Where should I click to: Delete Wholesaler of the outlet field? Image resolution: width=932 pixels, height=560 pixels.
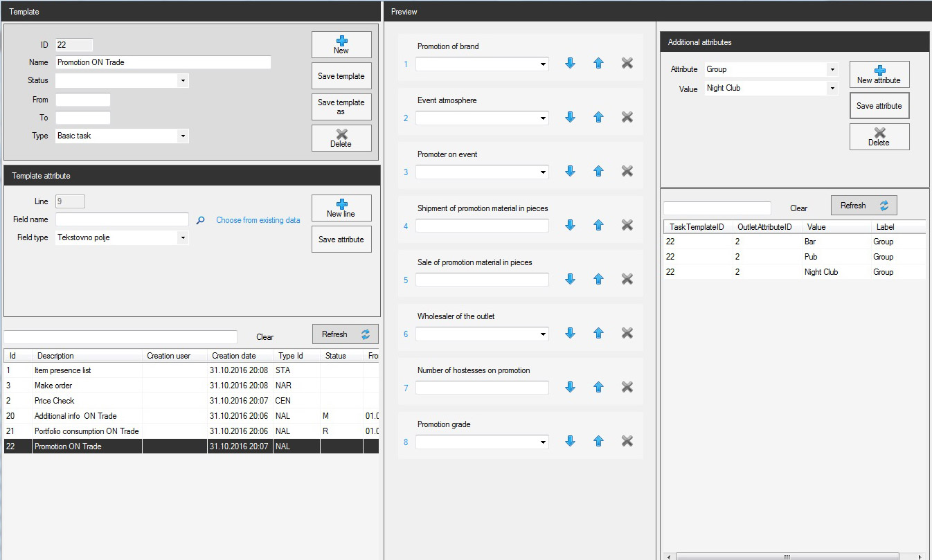(x=627, y=333)
